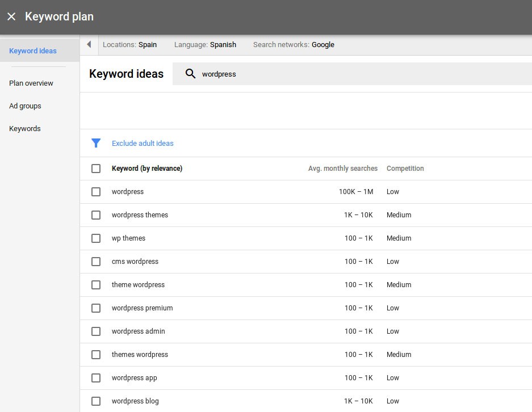Tick the 'cms wordpress' row checkbox

pos(96,262)
